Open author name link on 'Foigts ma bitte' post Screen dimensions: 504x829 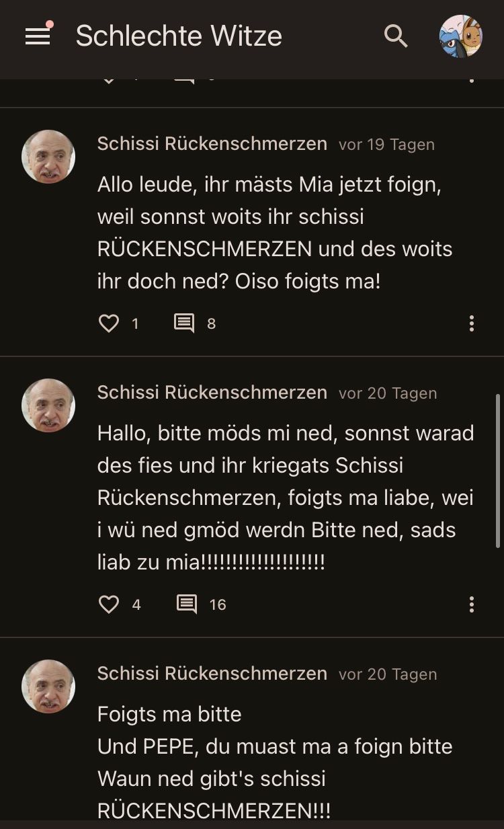tap(212, 674)
